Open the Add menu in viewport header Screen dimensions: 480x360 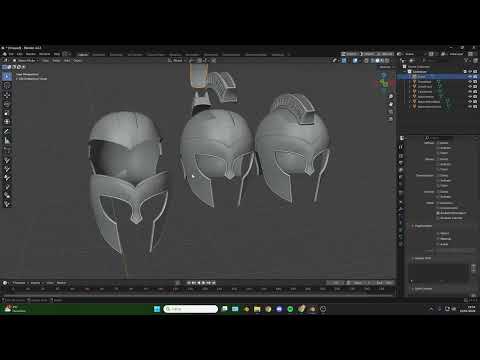67,60
